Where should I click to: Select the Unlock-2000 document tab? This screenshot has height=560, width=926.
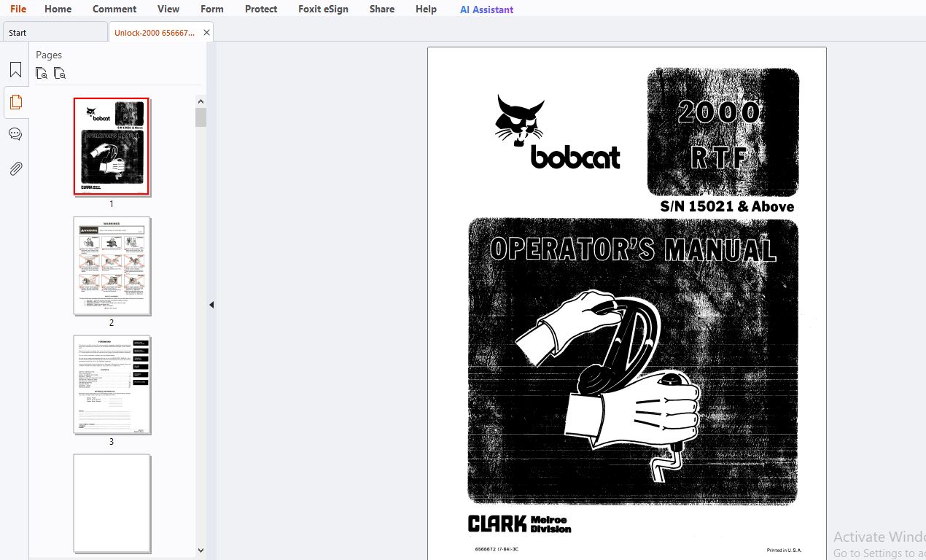[155, 33]
